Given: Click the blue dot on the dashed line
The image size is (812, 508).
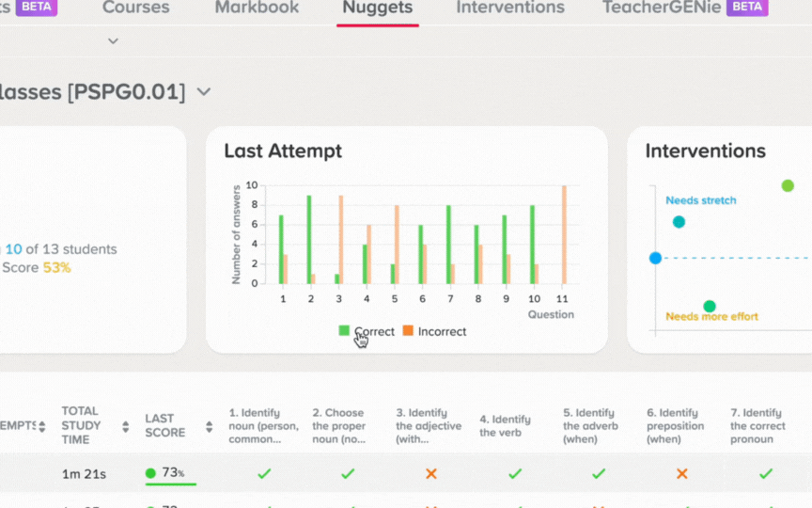Looking at the screenshot, I should click(656, 258).
